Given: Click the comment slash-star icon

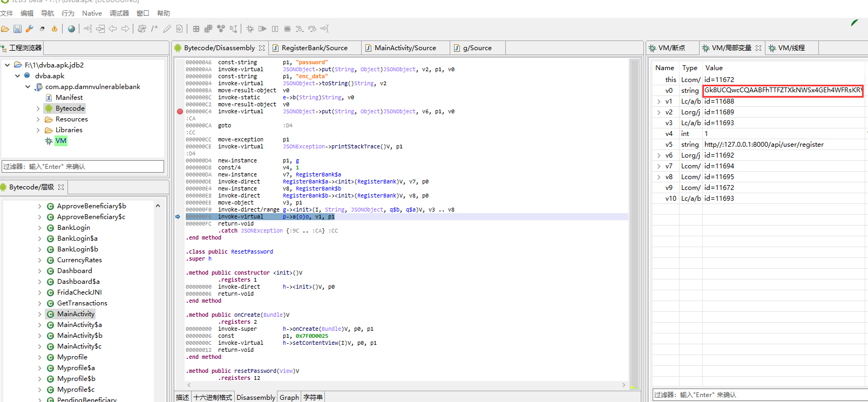Looking at the screenshot, I should point(154,29).
